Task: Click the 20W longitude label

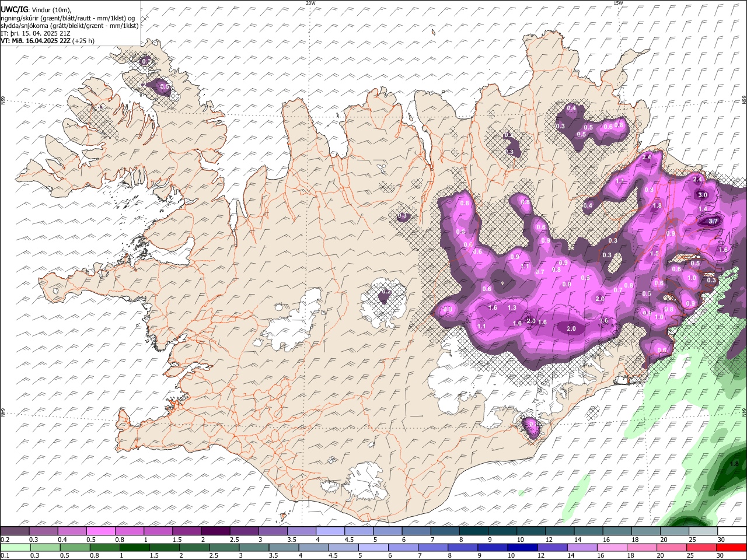Action: point(310,3)
